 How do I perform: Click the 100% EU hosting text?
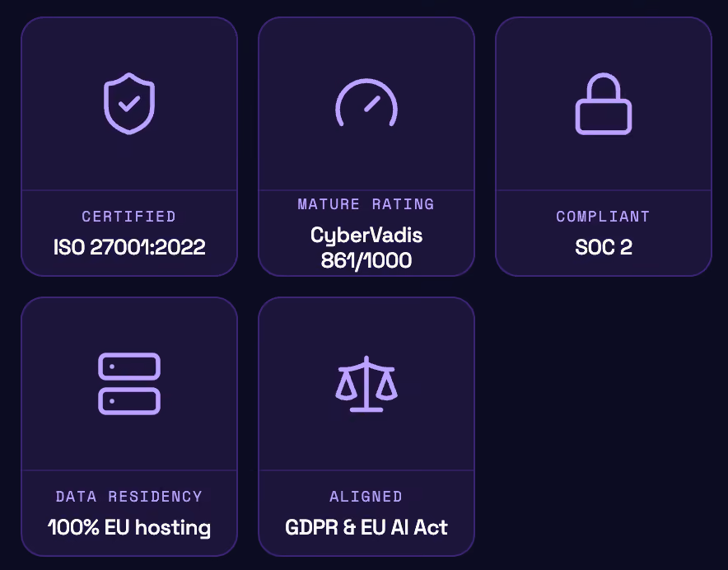click(129, 528)
